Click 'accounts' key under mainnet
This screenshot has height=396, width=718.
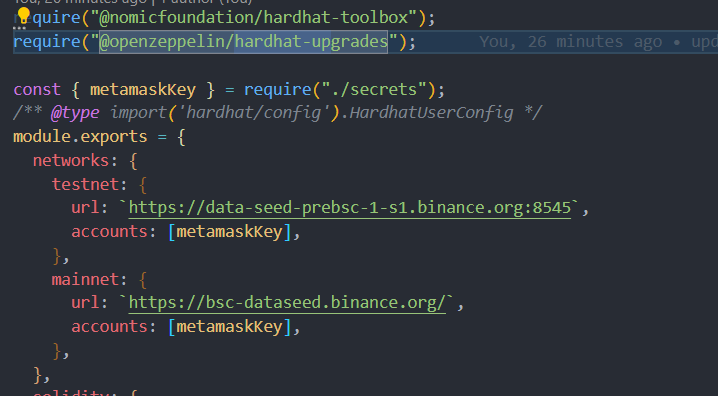click(109, 326)
